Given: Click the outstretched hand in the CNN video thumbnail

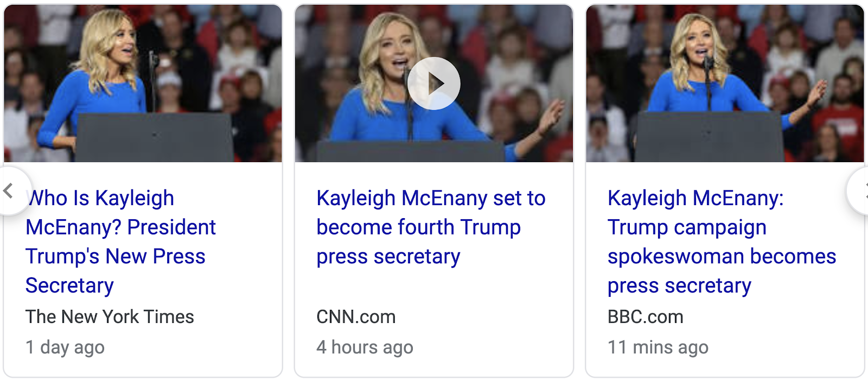Looking at the screenshot, I should pyautogui.click(x=551, y=117).
